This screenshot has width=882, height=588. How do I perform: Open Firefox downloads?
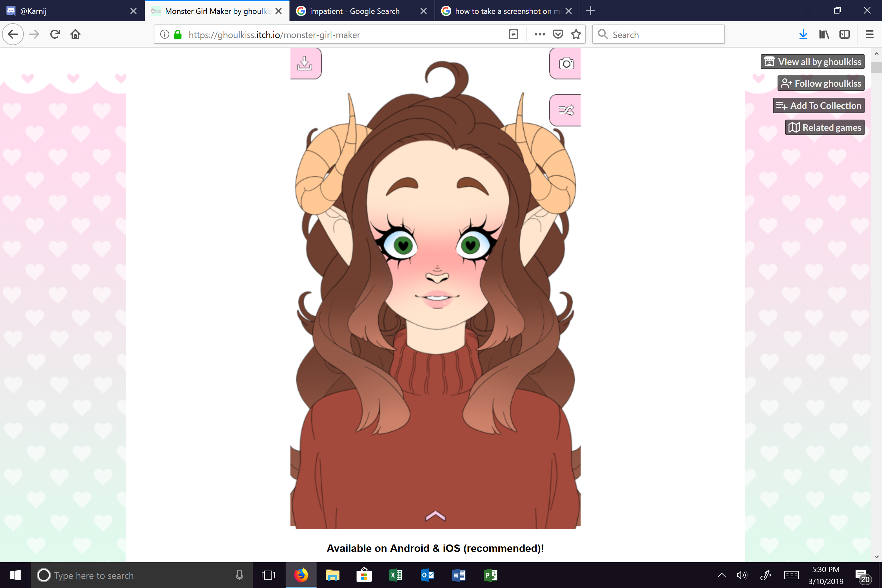tap(803, 34)
